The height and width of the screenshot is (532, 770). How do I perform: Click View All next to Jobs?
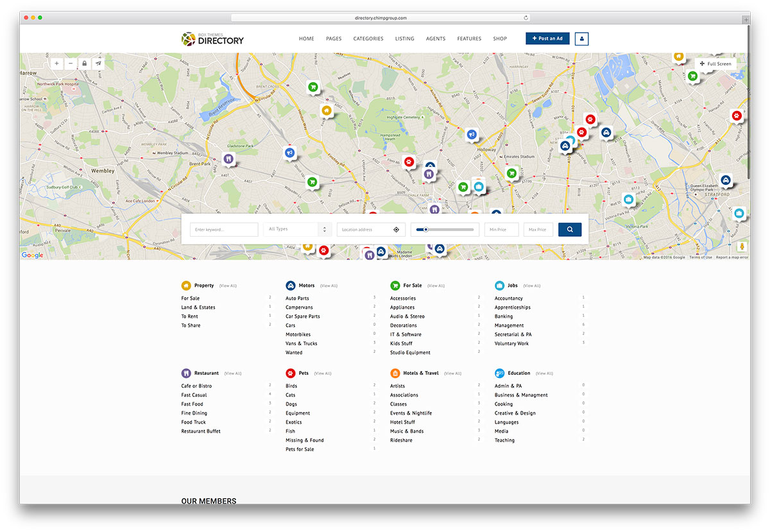(532, 286)
